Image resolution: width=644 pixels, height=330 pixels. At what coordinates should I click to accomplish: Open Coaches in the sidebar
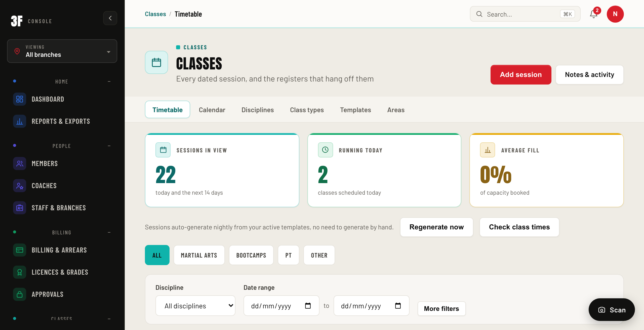62,186
